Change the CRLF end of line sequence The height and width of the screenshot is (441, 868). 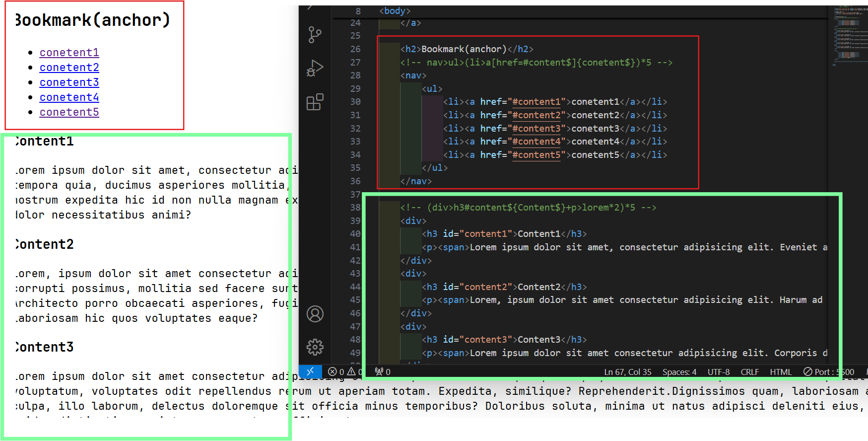tap(750, 371)
